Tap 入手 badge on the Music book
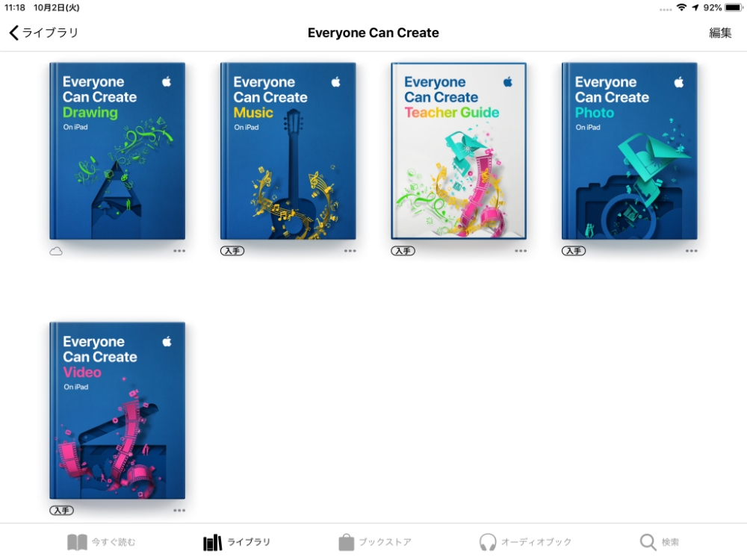This screenshot has width=747, height=560. point(232,250)
